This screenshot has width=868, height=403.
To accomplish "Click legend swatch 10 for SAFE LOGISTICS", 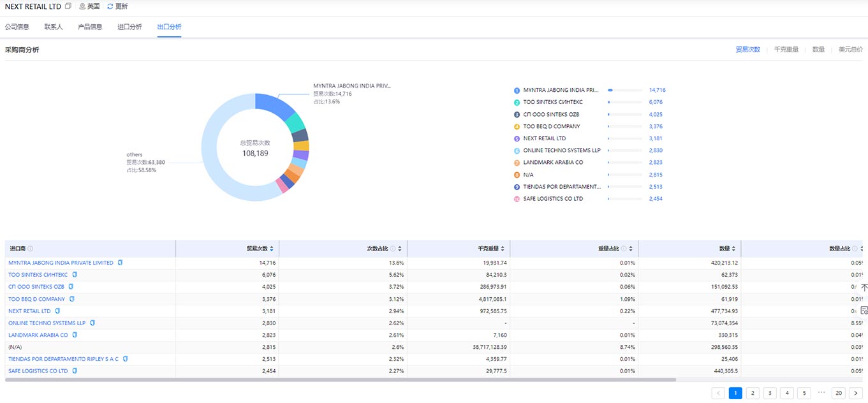I will click(517, 199).
